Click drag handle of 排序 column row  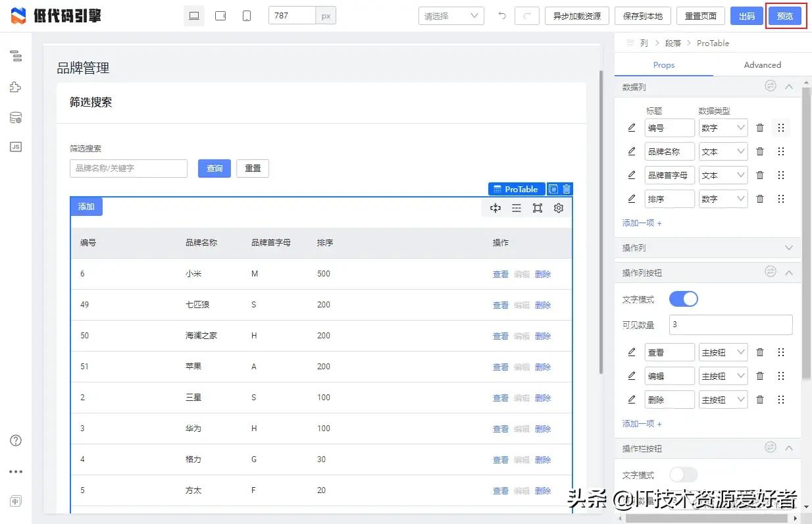tap(781, 199)
